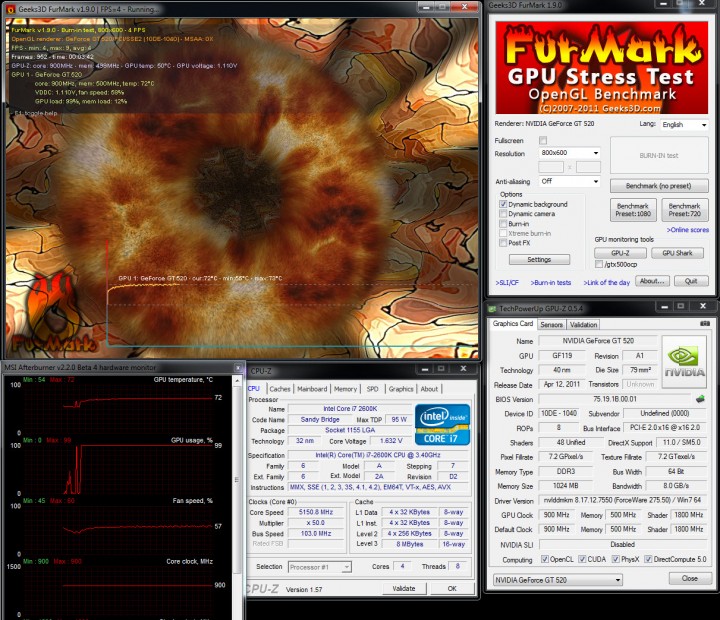Click the FurMark title bar app icon
720x620 pixels.
(10, 9)
